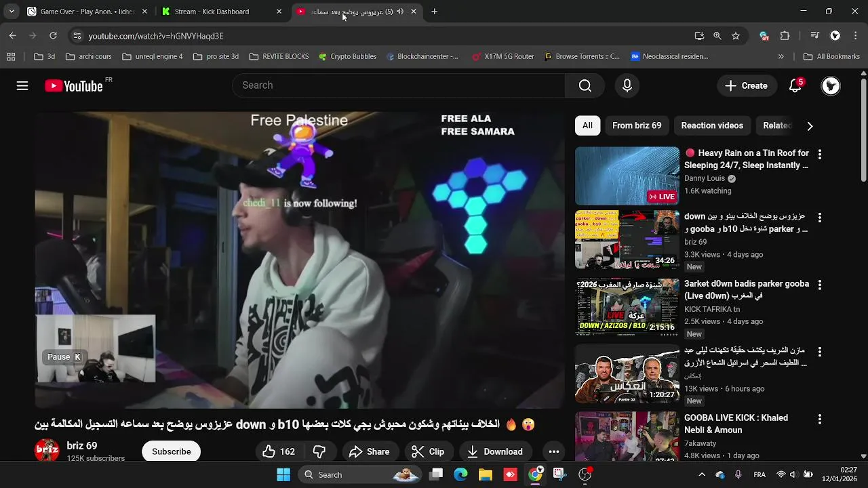Open taskbar volume control icon
This screenshot has width=868, height=488.
point(793,475)
